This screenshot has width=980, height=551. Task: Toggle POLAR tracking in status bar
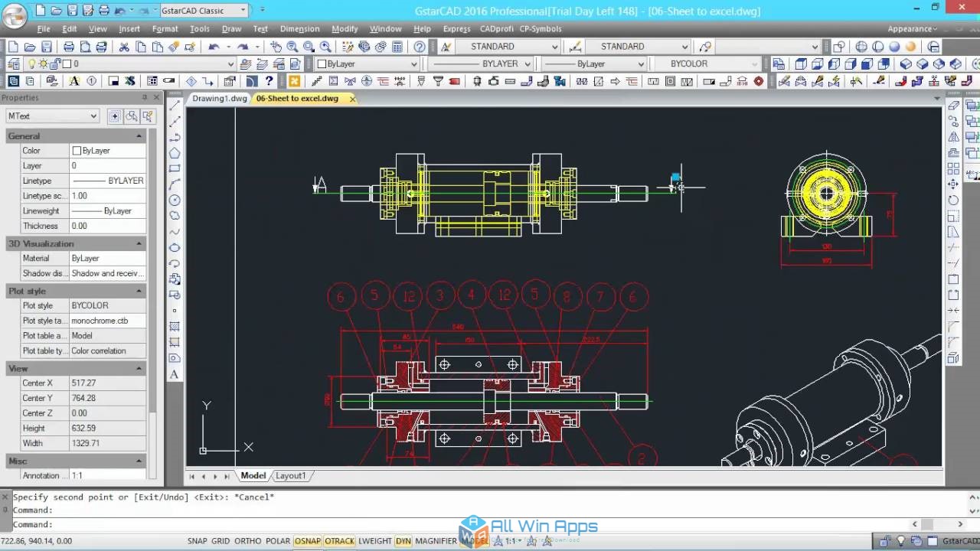pyautogui.click(x=278, y=541)
